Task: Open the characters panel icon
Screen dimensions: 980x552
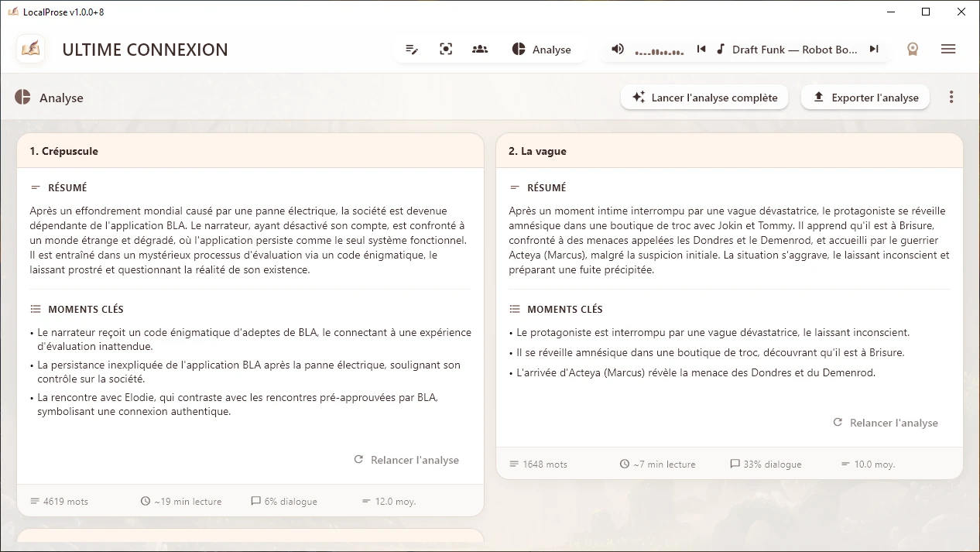Action: click(x=480, y=49)
